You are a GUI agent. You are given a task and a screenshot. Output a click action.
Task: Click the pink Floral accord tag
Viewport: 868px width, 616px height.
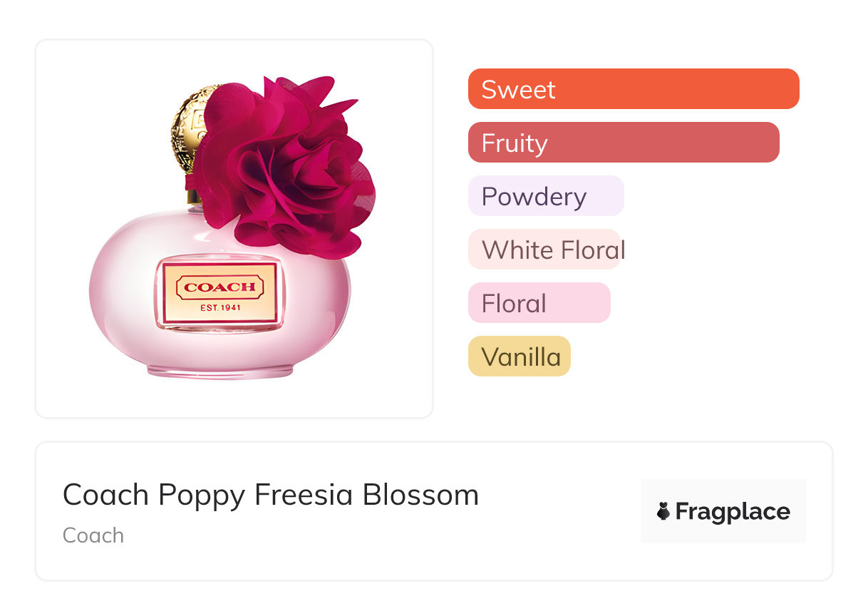coord(539,303)
